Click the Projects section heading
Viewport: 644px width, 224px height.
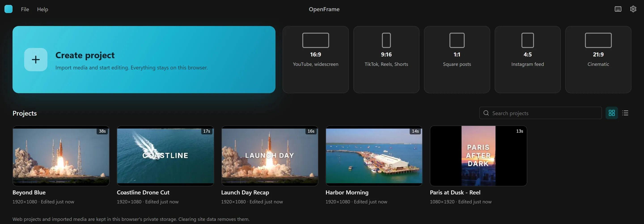pyautogui.click(x=25, y=113)
